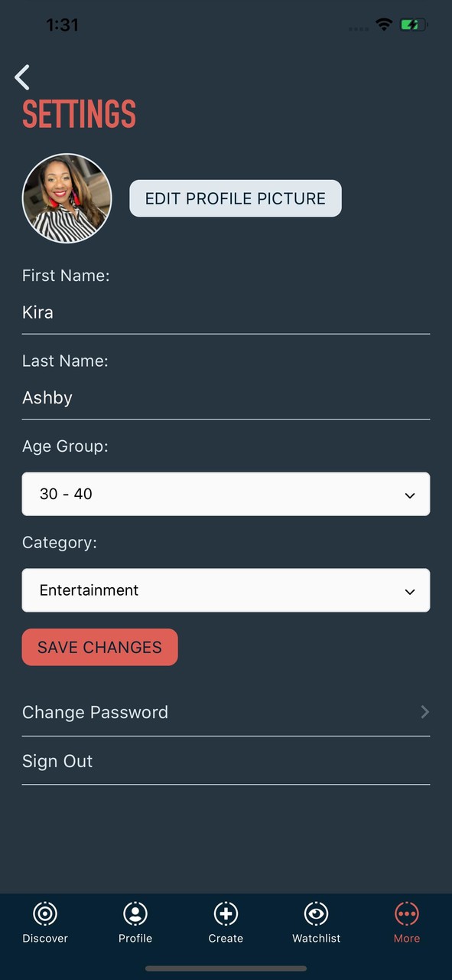Select the Sign Out option
This screenshot has width=452, height=980.
[x=57, y=760]
